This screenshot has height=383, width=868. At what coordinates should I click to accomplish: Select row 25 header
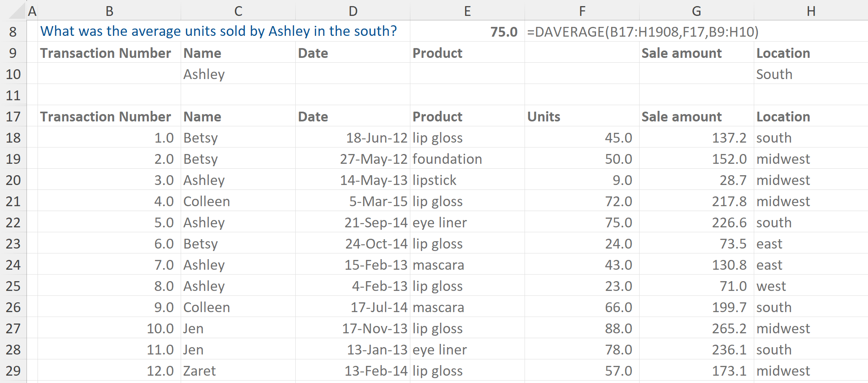13,286
